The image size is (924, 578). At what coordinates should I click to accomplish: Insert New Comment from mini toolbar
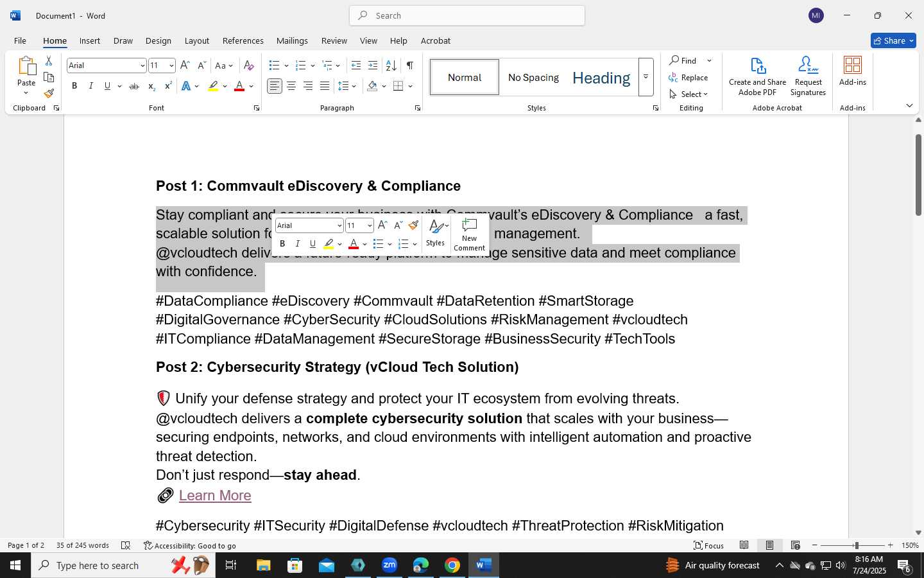[x=469, y=234]
